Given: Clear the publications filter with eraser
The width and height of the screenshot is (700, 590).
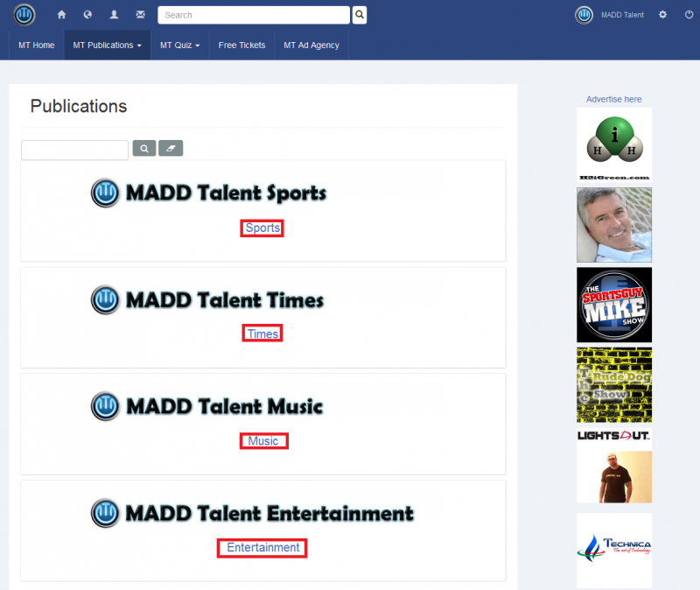Looking at the screenshot, I should [x=171, y=148].
